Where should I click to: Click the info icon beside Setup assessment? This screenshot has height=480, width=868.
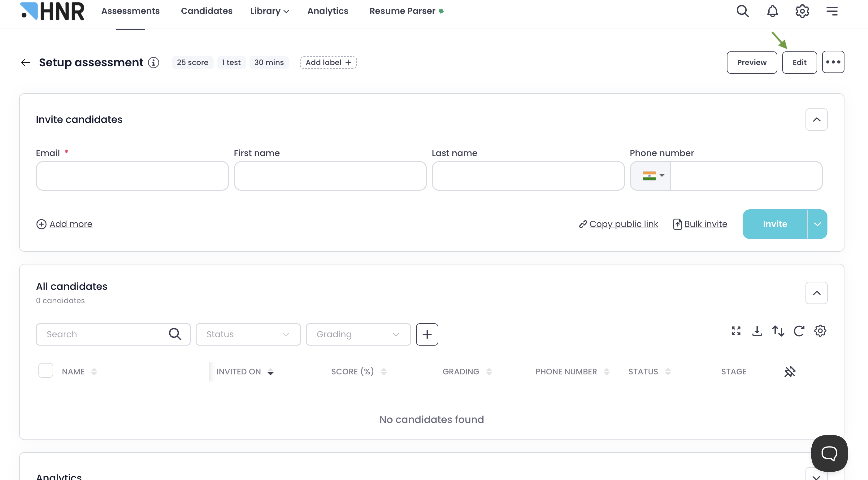pos(154,62)
